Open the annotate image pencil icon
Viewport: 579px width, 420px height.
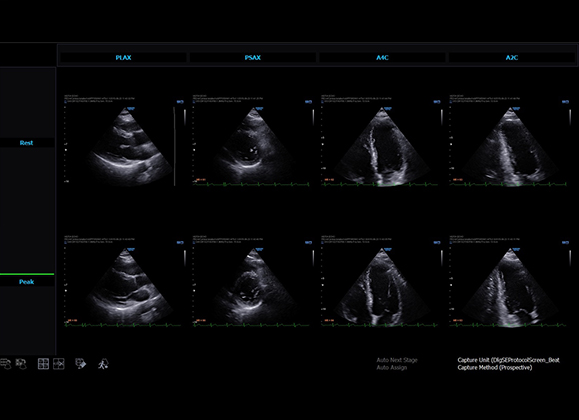[x=80, y=364]
